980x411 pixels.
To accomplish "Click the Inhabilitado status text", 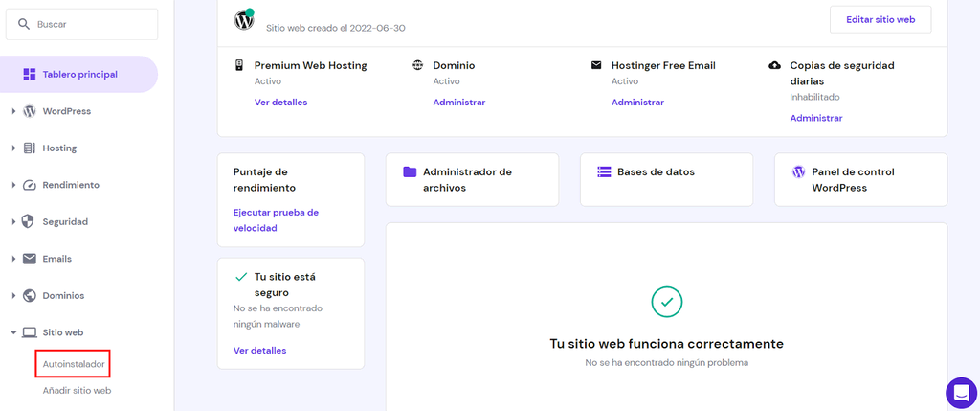I will click(814, 97).
